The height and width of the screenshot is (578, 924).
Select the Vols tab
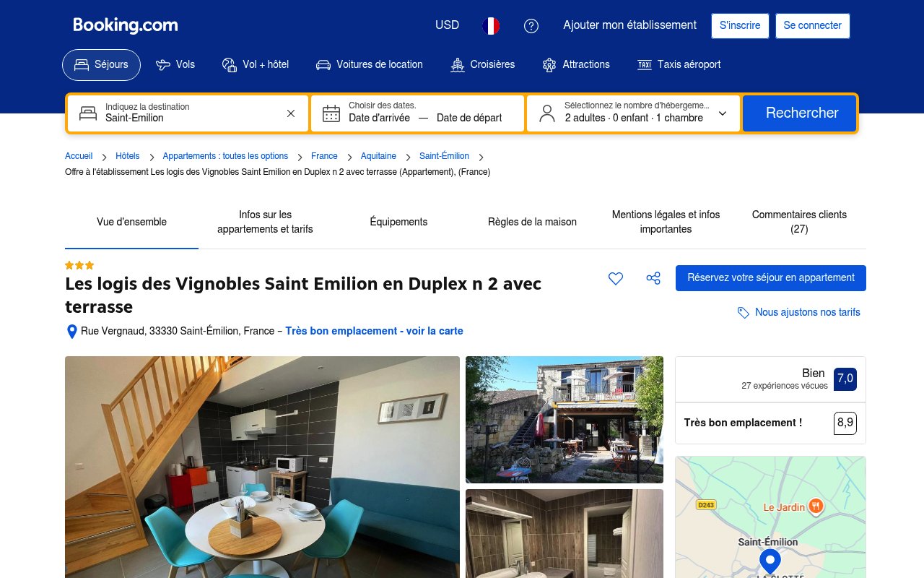(175, 64)
